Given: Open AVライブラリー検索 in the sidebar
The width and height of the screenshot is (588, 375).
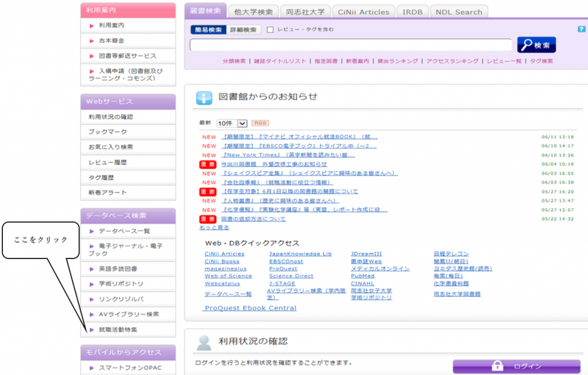Looking at the screenshot, I should [128, 314].
